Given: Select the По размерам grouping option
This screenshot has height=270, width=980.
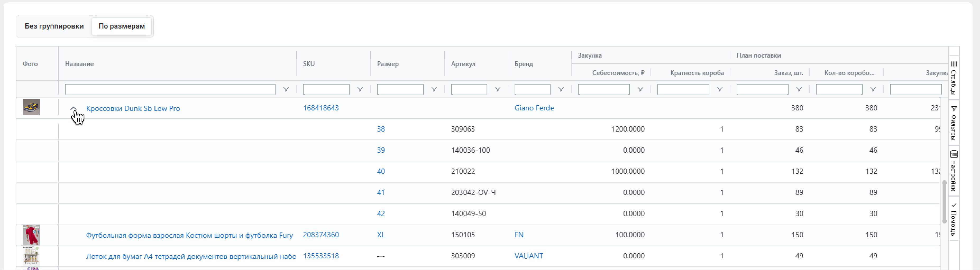Looking at the screenshot, I should click(x=121, y=26).
